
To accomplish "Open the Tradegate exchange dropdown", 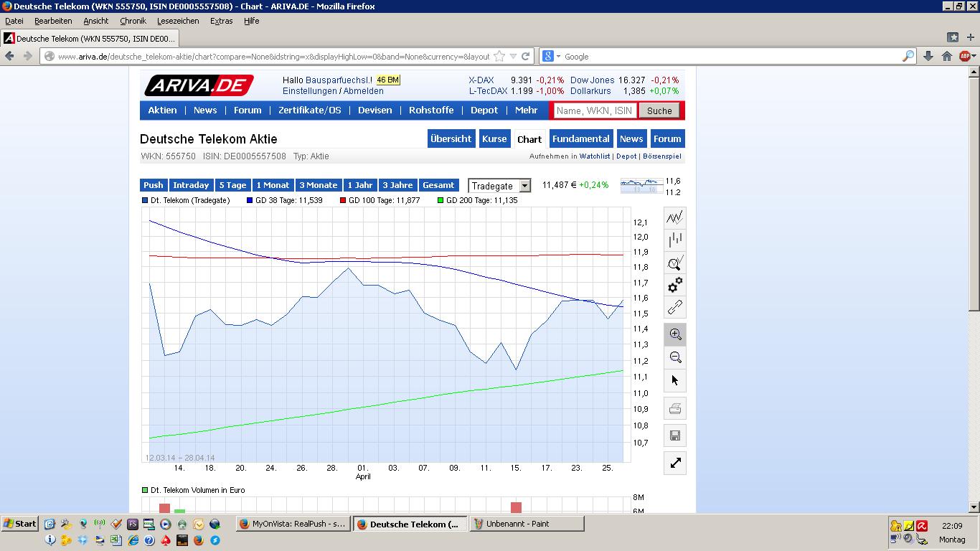I will tap(524, 186).
